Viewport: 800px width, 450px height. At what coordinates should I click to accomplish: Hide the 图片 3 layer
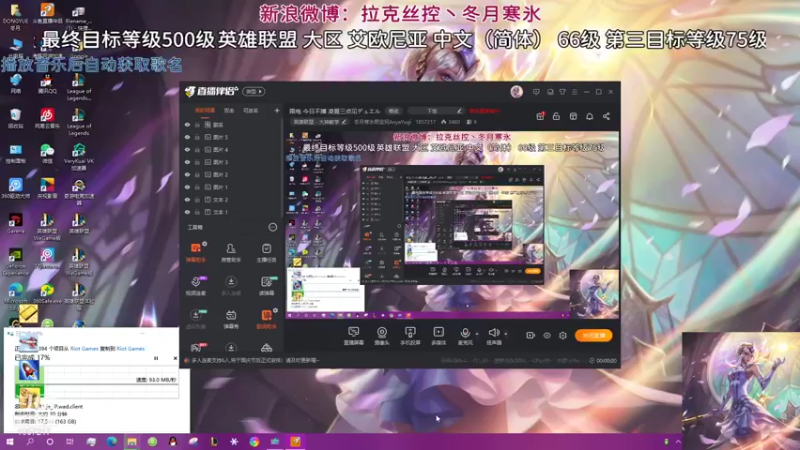[187, 162]
